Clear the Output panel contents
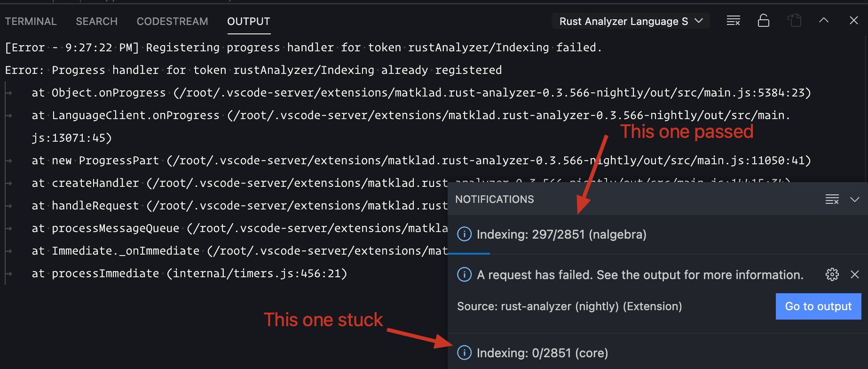This screenshot has height=369, width=868. [733, 21]
